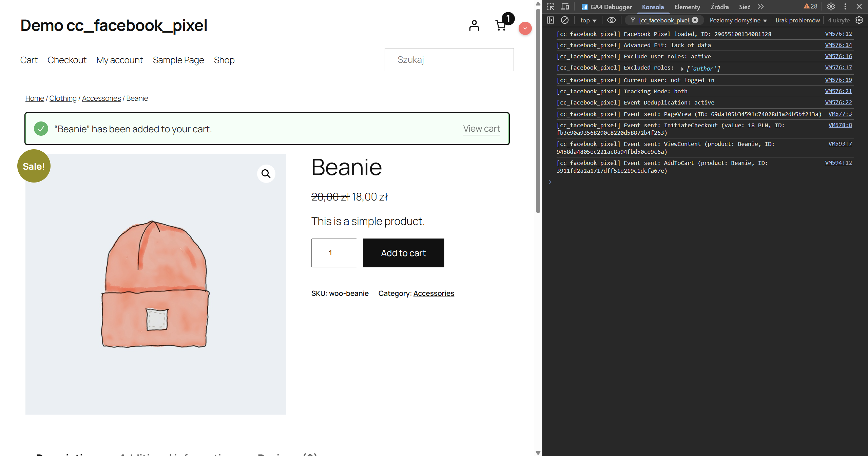Open the top context dropdown
Screen dimensions: 868x456
click(588, 20)
